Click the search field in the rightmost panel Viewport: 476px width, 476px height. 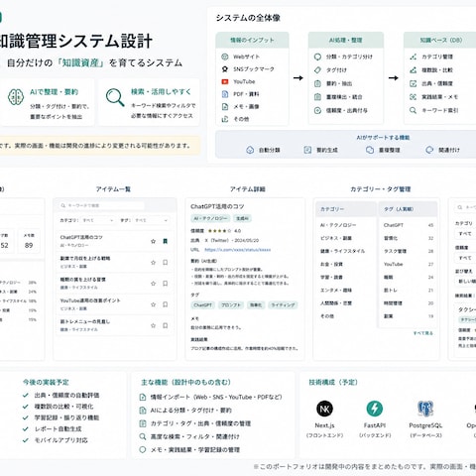tap(465, 207)
